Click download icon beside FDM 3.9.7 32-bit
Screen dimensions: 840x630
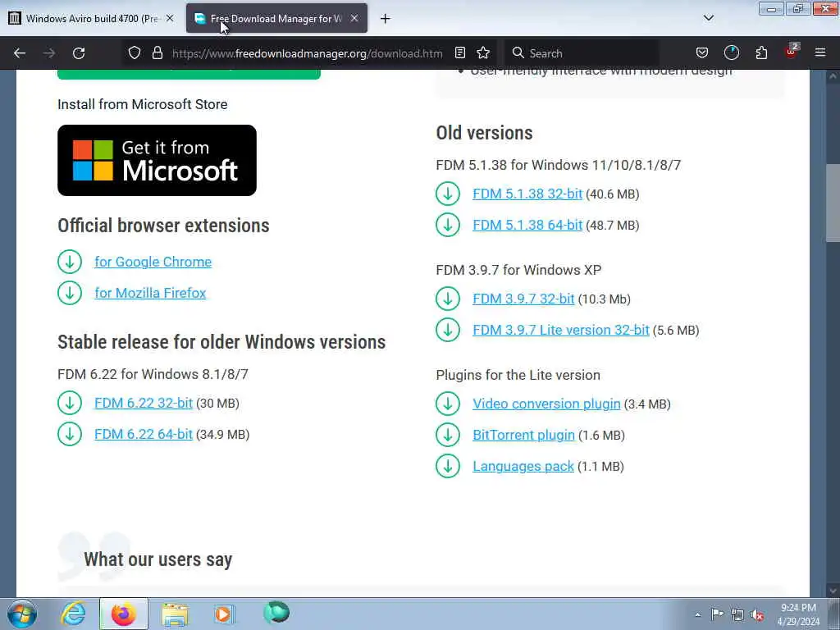coord(448,299)
